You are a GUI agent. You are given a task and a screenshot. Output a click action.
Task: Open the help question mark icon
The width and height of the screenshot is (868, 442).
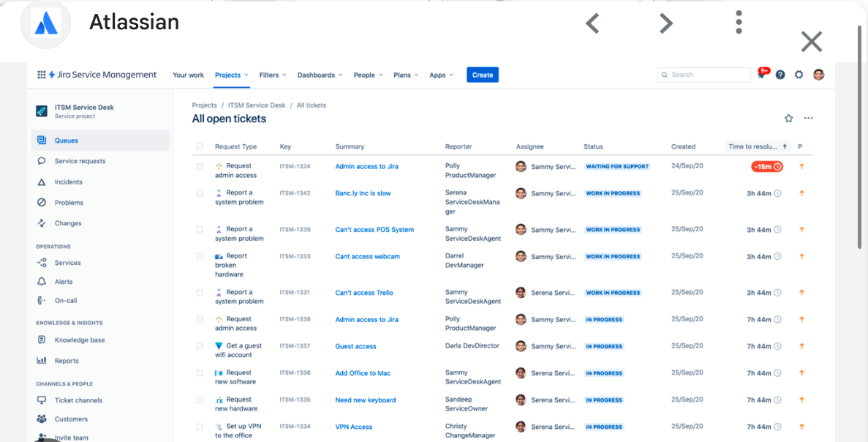point(780,75)
